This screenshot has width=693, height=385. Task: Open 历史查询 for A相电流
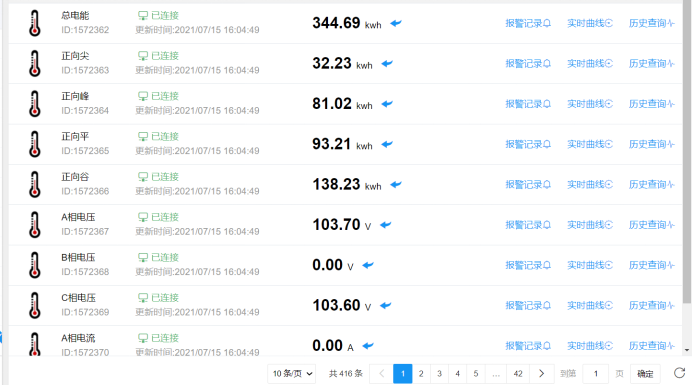click(x=652, y=346)
